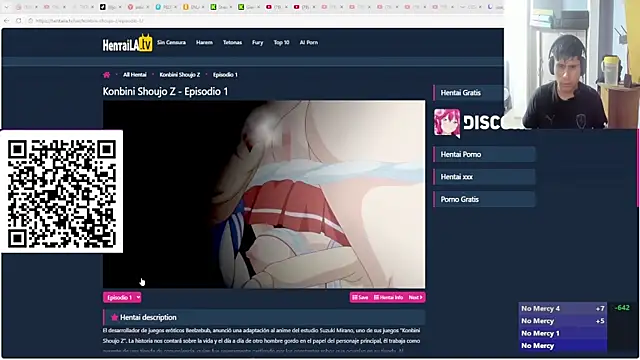The height and width of the screenshot is (360, 640).
Task: Click the 'Konbini Shoujo Z - Episodio 1' title
Action: [165, 91]
